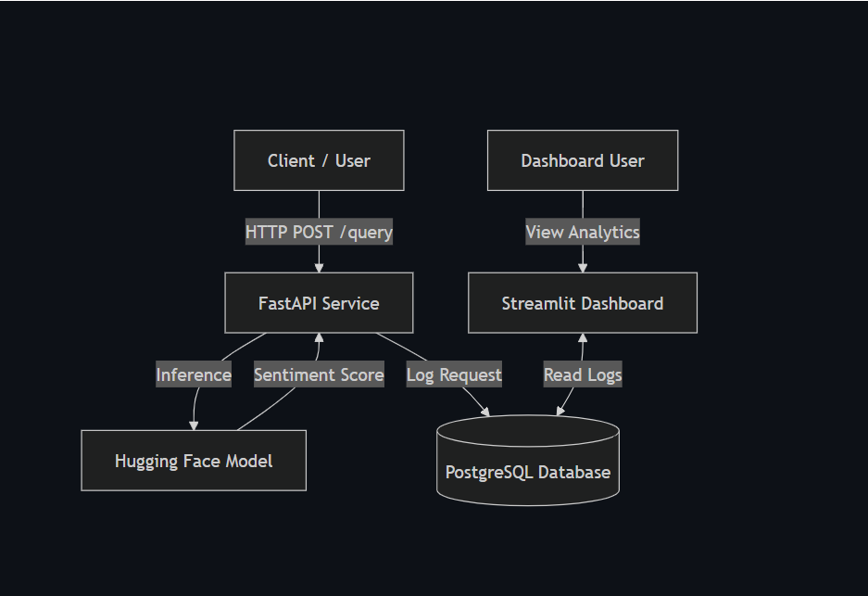Click the arrow pointing into Streamlit Dashboard

coord(582,258)
